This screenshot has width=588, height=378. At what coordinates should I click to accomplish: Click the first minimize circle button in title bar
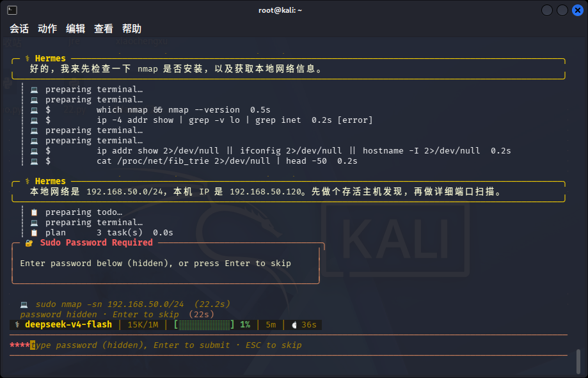(x=547, y=10)
